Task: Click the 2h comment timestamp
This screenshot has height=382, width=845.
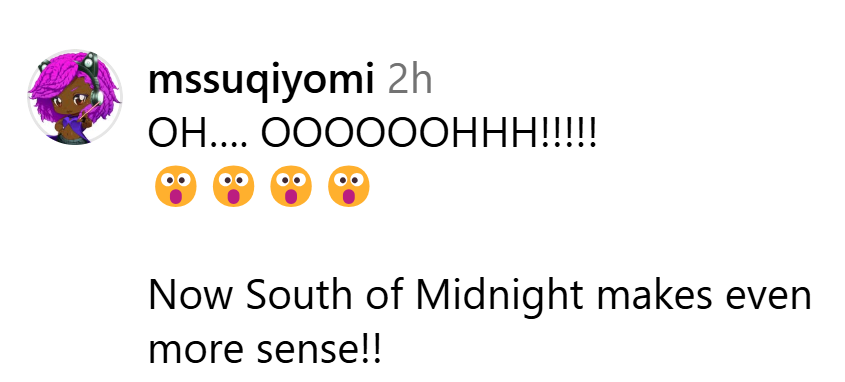Action: point(410,81)
